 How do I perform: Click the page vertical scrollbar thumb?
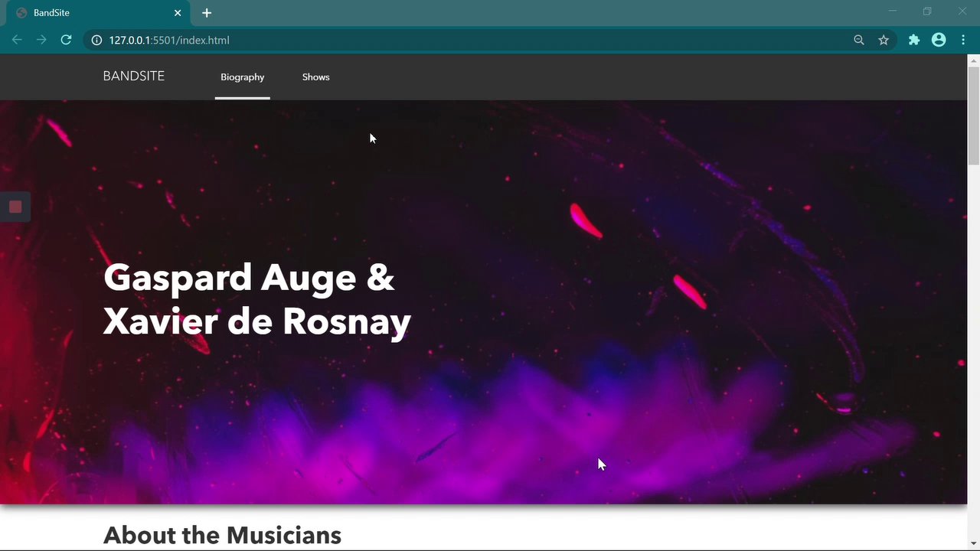click(973, 116)
